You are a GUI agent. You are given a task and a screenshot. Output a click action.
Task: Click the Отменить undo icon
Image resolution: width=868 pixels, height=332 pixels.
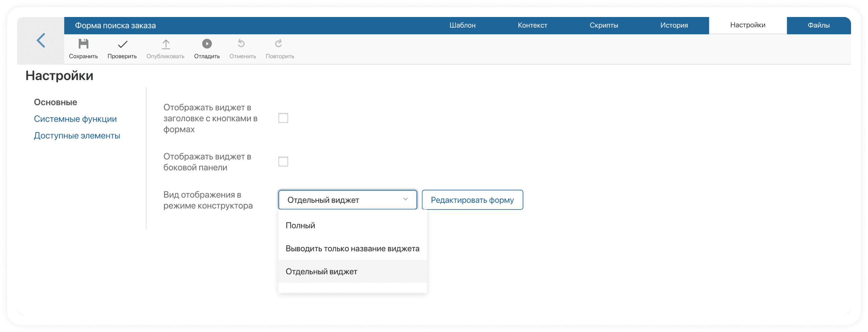241,44
